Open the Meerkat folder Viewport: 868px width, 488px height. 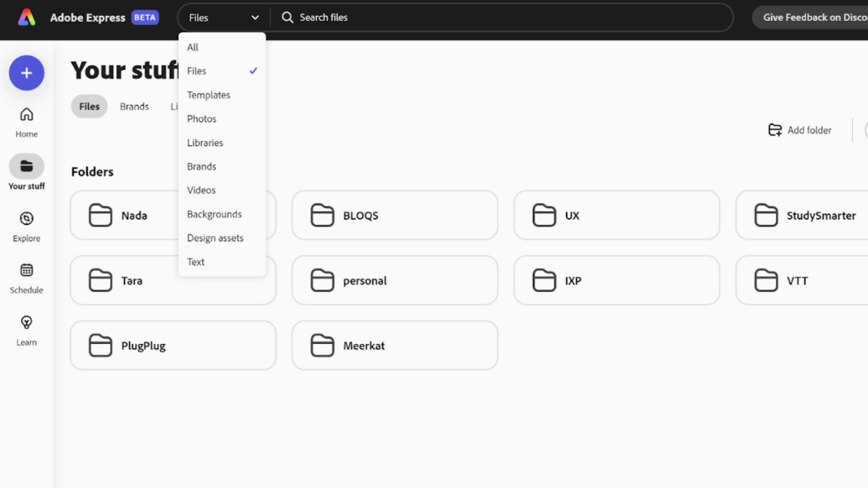point(395,345)
